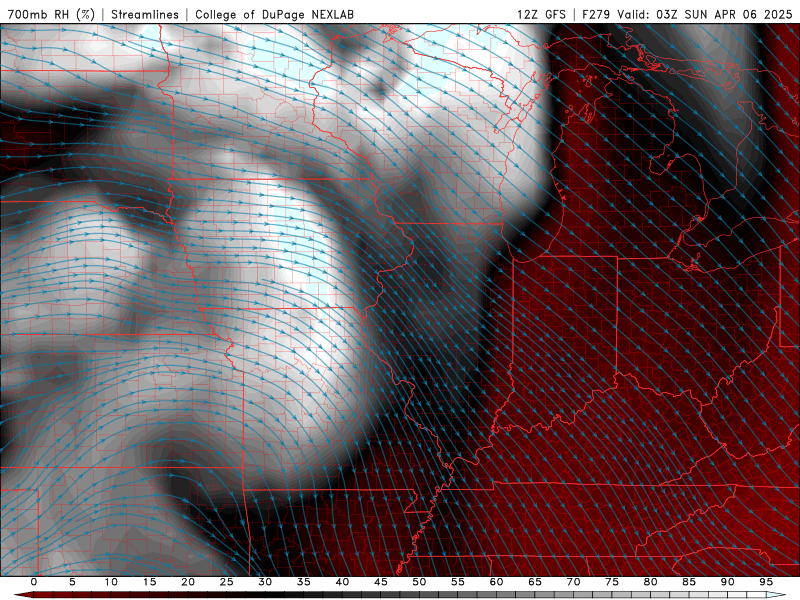Click the "0" label on the color scale
Screen dimensions: 800x600
coord(34,582)
